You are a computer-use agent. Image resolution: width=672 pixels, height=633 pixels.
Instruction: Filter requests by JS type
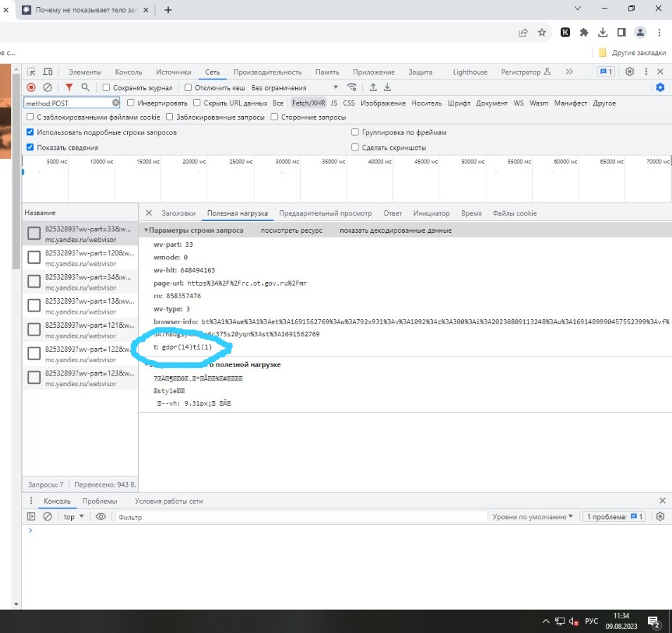[x=334, y=103]
